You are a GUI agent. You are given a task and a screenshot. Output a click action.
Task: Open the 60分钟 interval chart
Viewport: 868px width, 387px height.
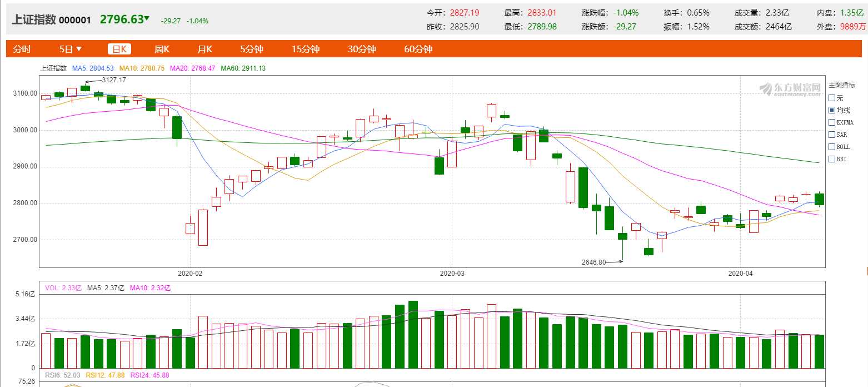pyautogui.click(x=418, y=49)
